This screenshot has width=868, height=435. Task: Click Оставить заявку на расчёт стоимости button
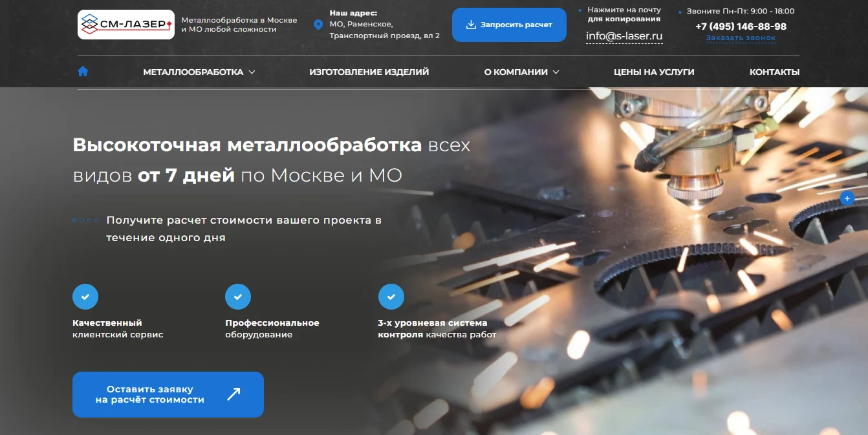[150, 394]
